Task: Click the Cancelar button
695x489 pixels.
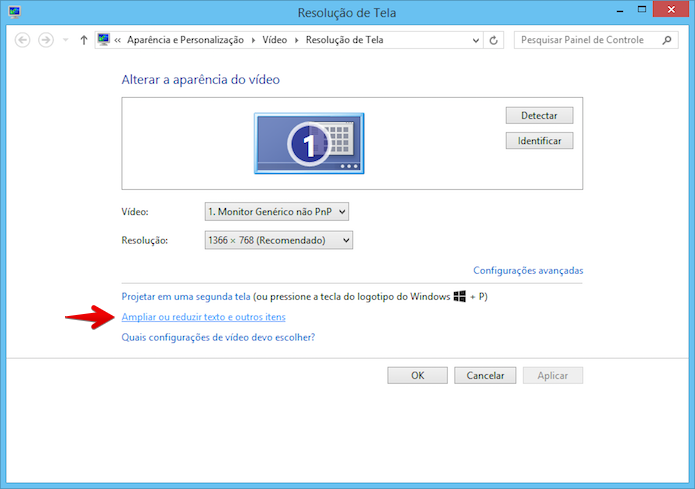Action: pos(485,376)
